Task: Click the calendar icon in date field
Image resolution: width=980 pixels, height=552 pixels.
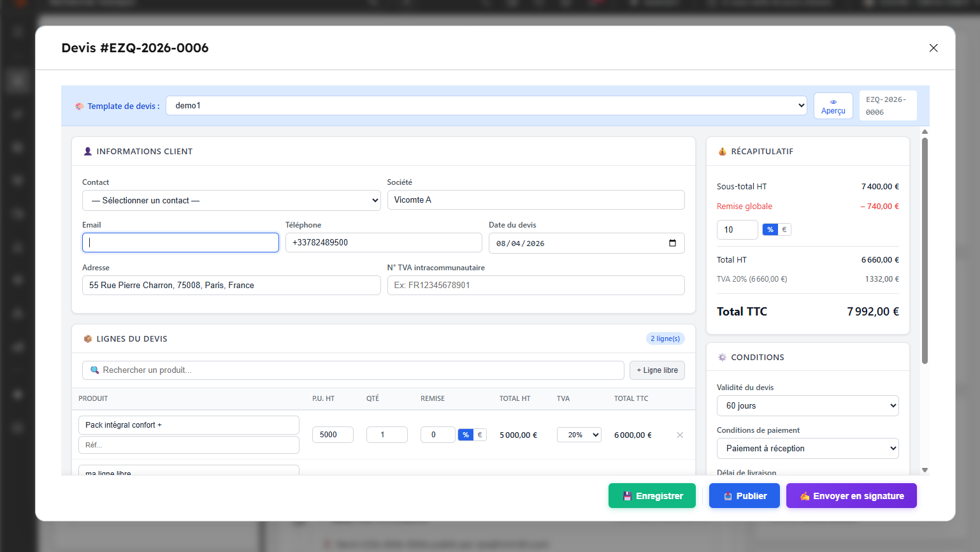Action: [x=672, y=243]
